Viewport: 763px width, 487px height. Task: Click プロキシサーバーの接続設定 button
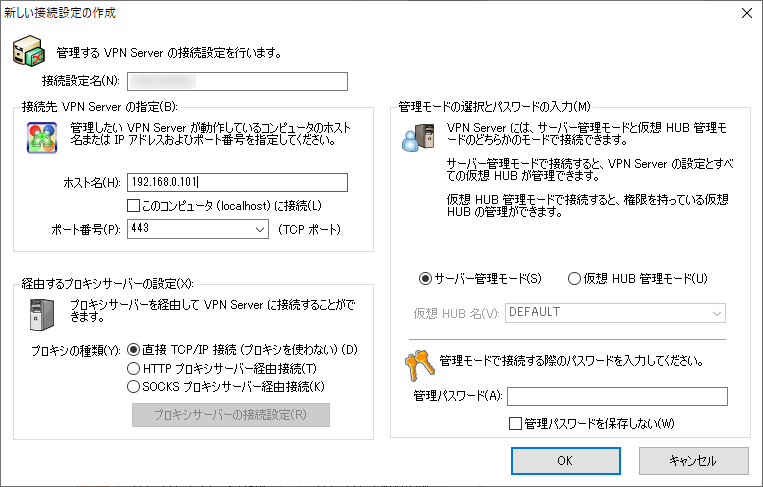click(231, 415)
